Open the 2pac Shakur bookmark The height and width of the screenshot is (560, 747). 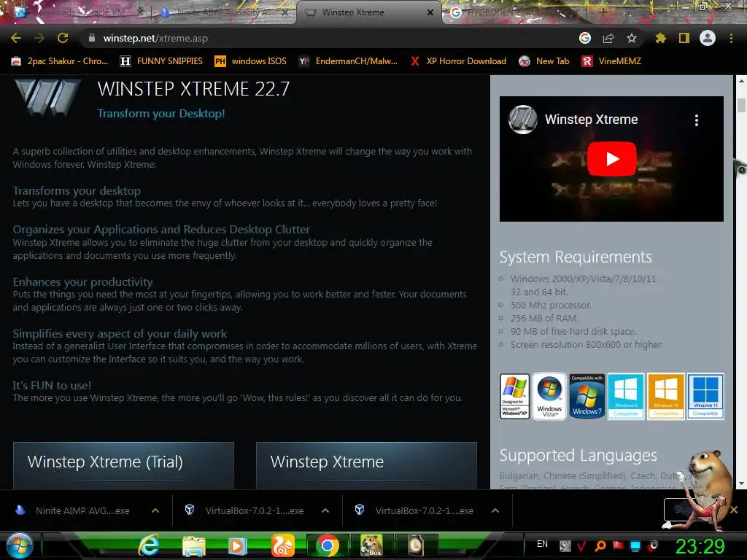[59, 61]
